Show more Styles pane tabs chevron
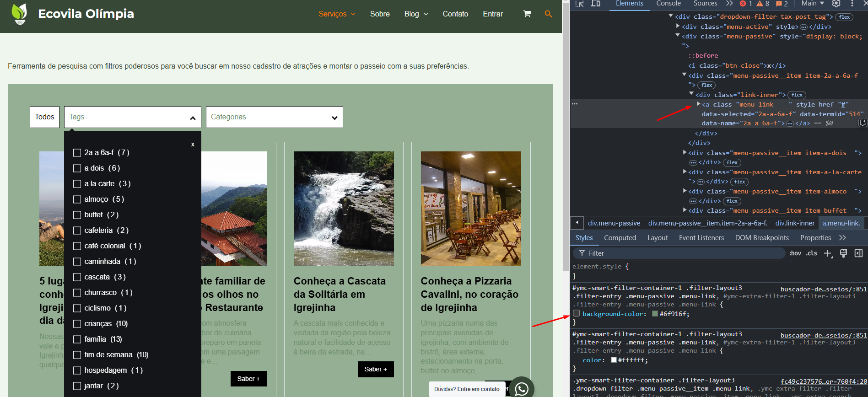868x397 pixels. [x=842, y=238]
